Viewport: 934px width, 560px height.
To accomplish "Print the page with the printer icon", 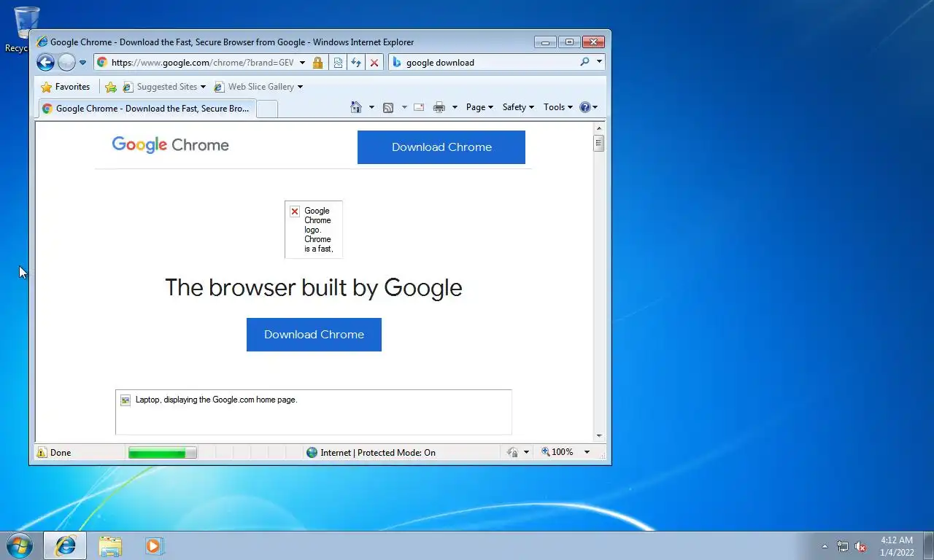I will click(439, 107).
